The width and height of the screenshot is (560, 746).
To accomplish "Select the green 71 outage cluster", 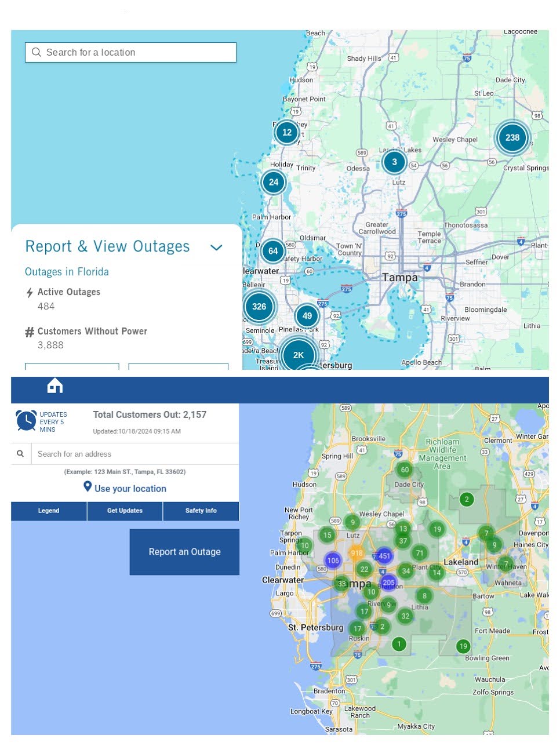I will 420,553.
